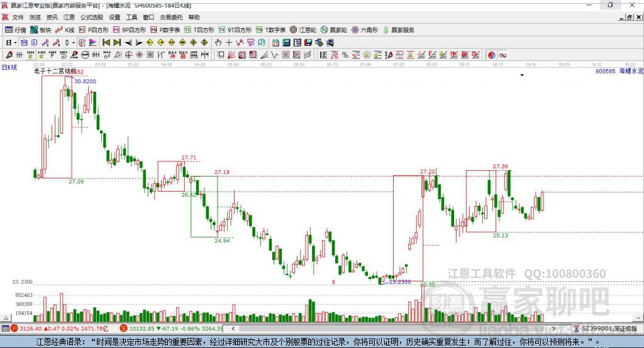Toggle the red-blue yin-yang toolbar button
The image size is (644, 348).
[492, 55]
